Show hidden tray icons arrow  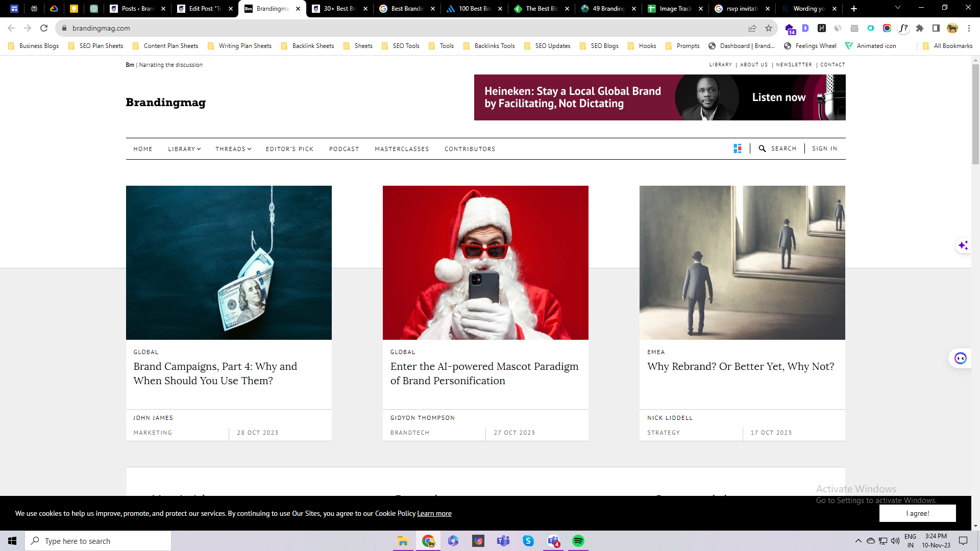click(858, 541)
